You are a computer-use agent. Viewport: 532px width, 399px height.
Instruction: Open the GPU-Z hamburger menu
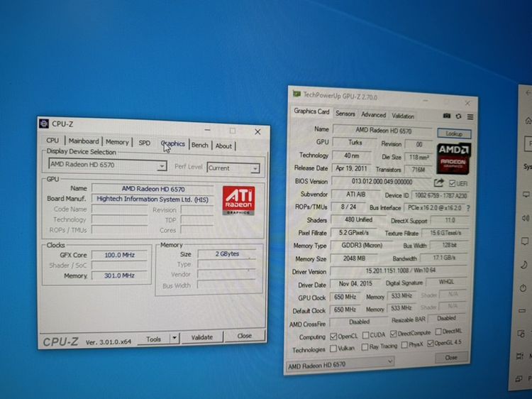click(470, 117)
